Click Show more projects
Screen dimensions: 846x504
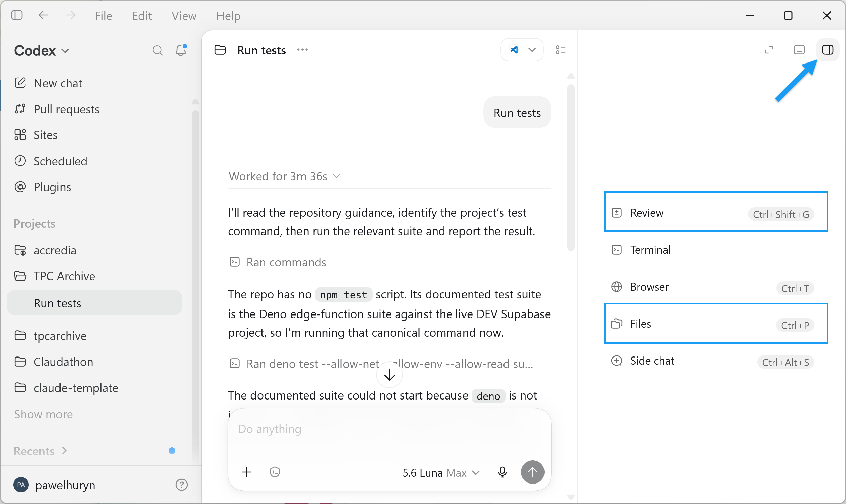coord(43,414)
